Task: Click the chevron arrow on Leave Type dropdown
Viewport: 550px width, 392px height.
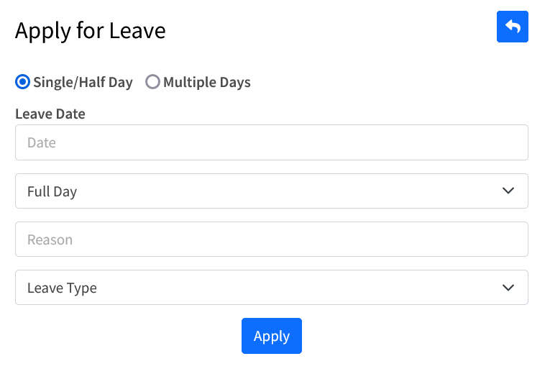Action: click(x=508, y=288)
